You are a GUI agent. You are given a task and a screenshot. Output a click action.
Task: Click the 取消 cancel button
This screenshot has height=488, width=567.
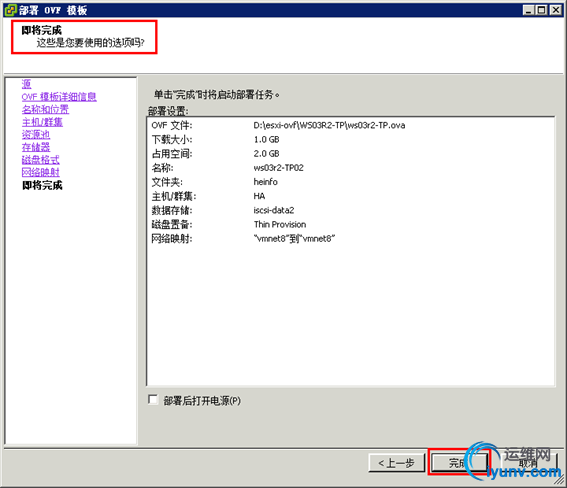click(528, 463)
